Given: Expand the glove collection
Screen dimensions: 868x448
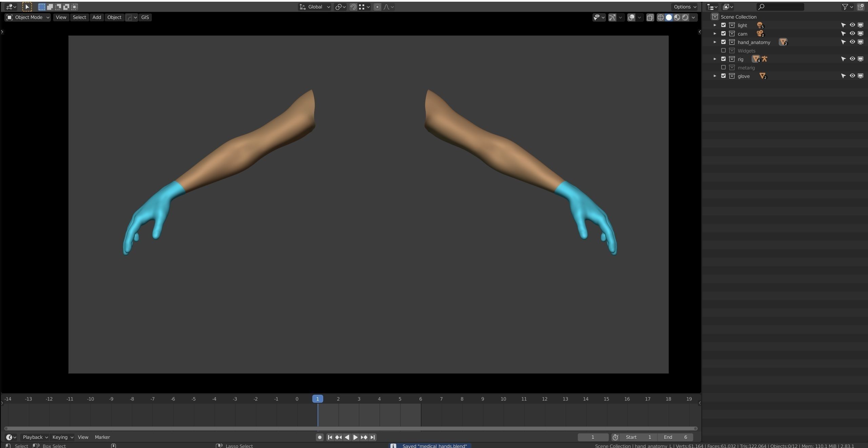Looking at the screenshot, I should 715,76.
